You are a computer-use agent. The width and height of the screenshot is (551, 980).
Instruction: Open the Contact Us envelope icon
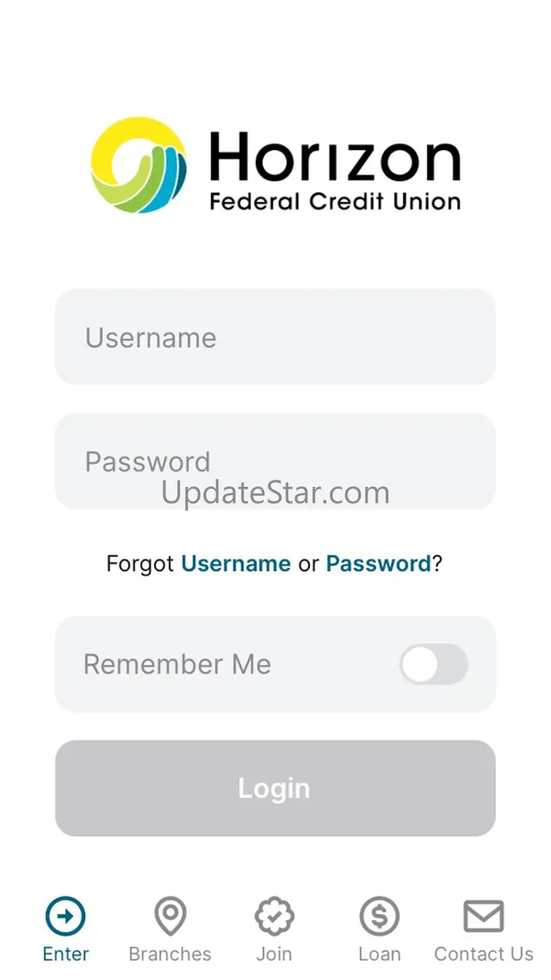[x=484, y=916]
